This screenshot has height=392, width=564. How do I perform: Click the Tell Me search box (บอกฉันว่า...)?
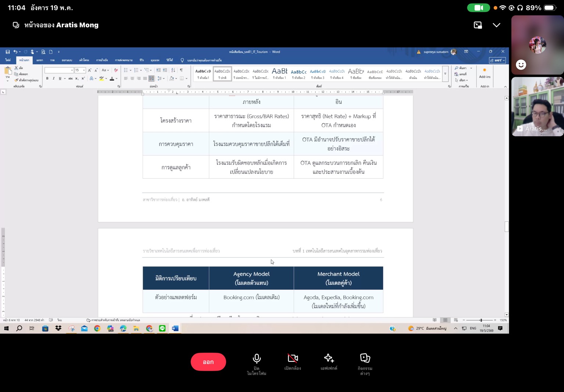[x=201, y=60]
